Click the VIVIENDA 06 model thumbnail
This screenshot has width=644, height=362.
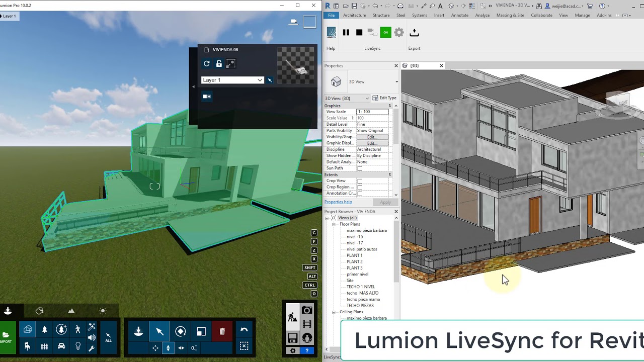(x=296, y=65)
